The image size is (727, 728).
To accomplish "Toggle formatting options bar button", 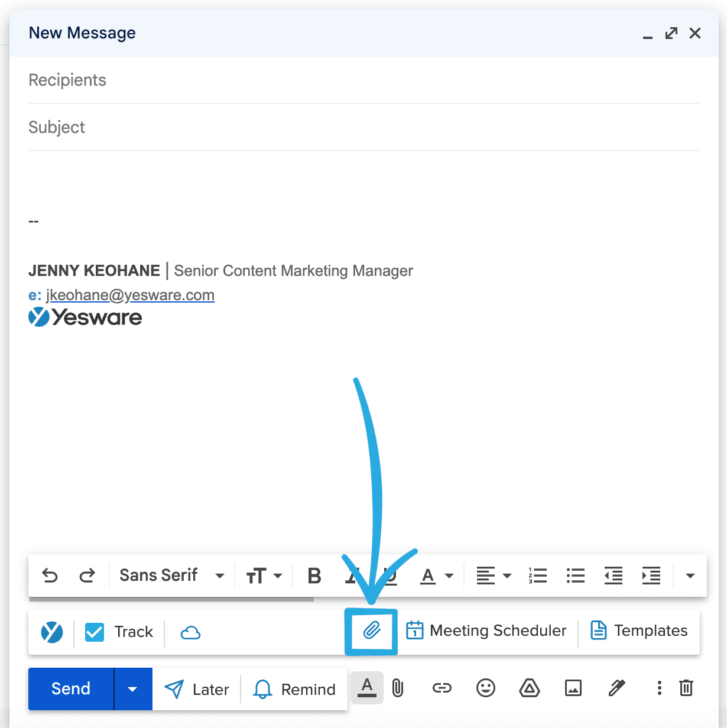I will [x=367, y=688].
